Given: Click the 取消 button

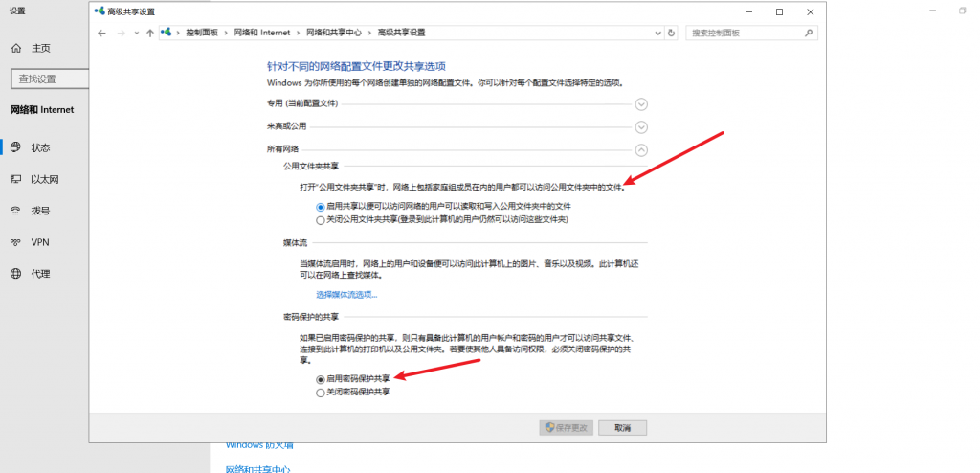Looking at the screenshot, I should 622,427.
